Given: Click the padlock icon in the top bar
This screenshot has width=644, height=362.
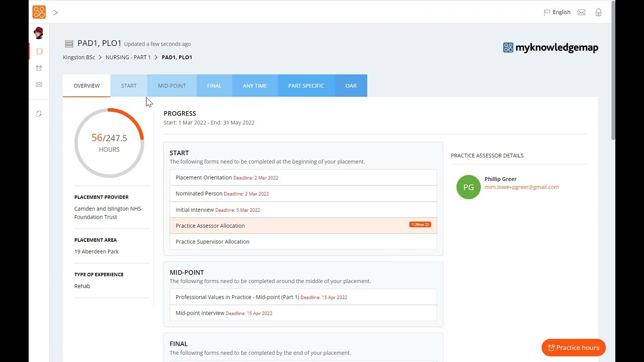Looking at the screenshot, I should point(598,13).
